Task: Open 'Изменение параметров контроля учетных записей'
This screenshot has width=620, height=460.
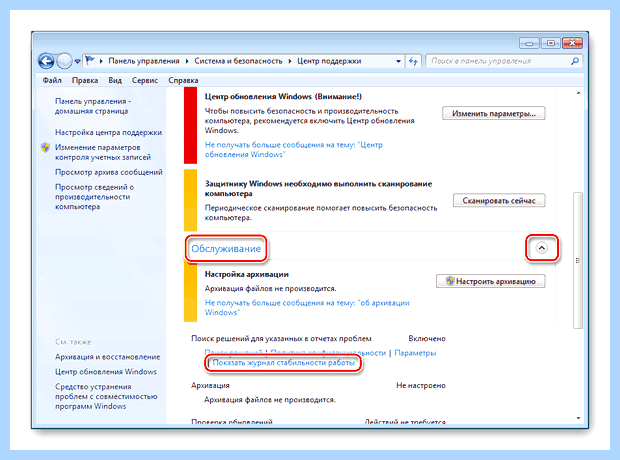Action: (x=103, y=152)
